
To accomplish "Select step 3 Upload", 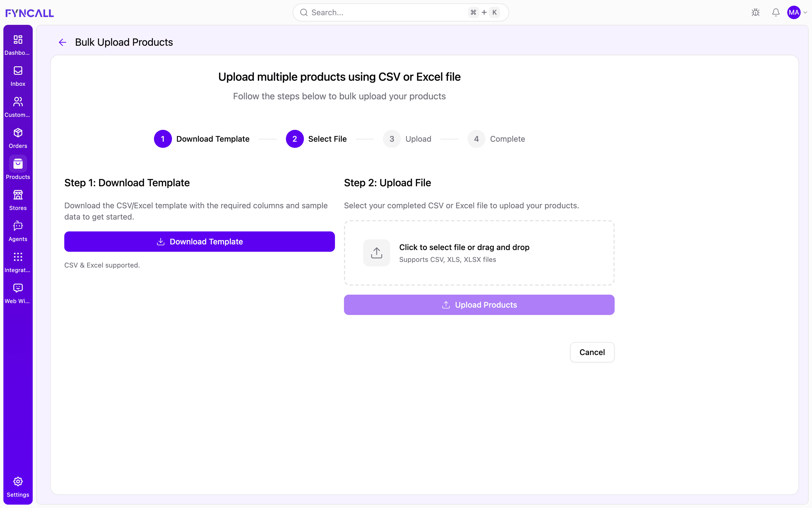I will coord(407,139).
